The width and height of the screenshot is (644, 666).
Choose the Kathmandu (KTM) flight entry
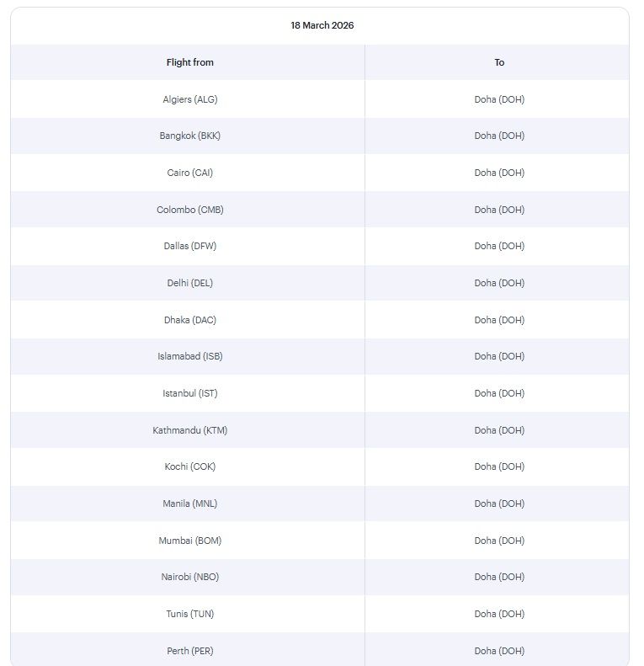point(190,430)
